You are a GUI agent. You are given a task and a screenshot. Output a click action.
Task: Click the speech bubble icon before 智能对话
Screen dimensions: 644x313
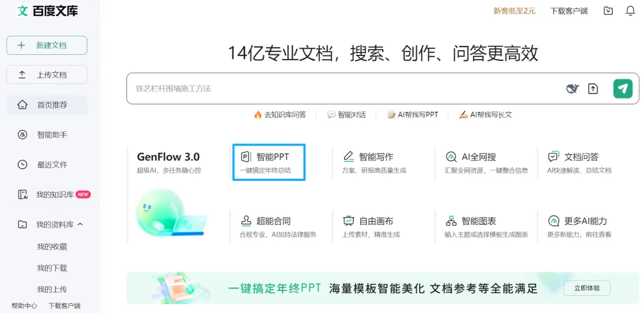coord(331,114)
